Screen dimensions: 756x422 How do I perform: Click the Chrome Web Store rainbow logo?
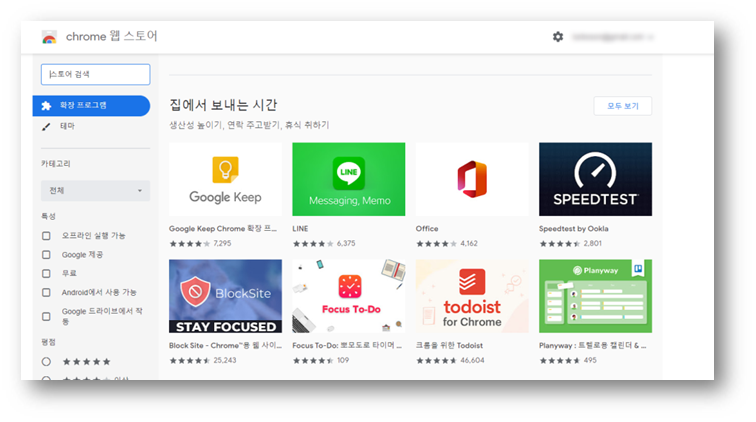click(x=49, y=37)
